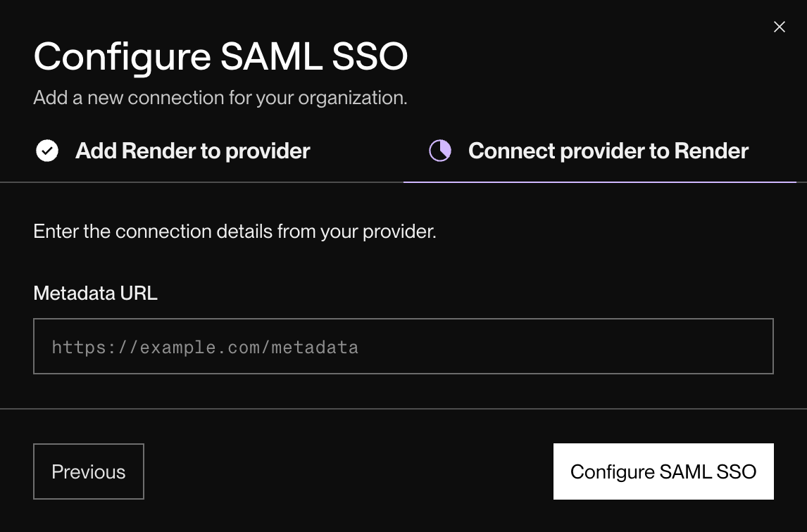Viewport: 807px width, 532px height.
Task: Click the Configure SAML SSO dialog title
Action: 220,56
